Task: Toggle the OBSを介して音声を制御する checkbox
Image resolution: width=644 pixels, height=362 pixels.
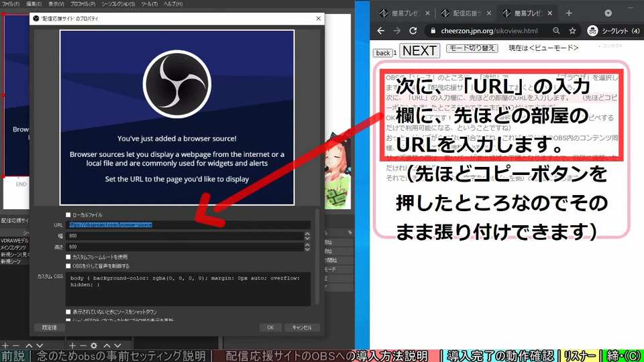Action: [68, 266]
